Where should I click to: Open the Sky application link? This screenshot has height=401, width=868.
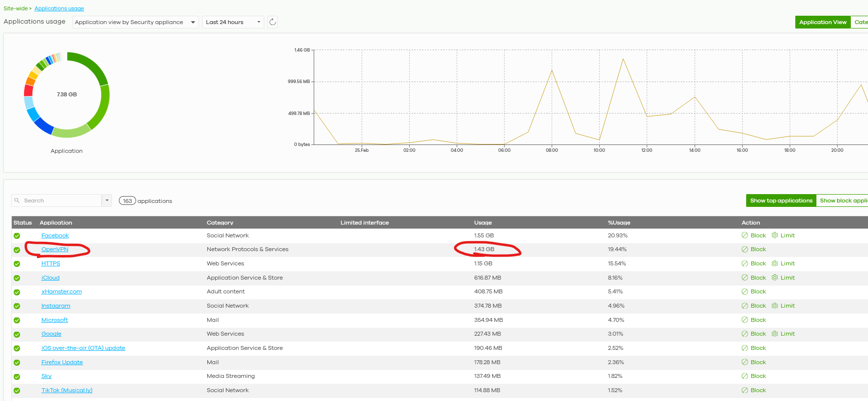click(x=46, y=376)
